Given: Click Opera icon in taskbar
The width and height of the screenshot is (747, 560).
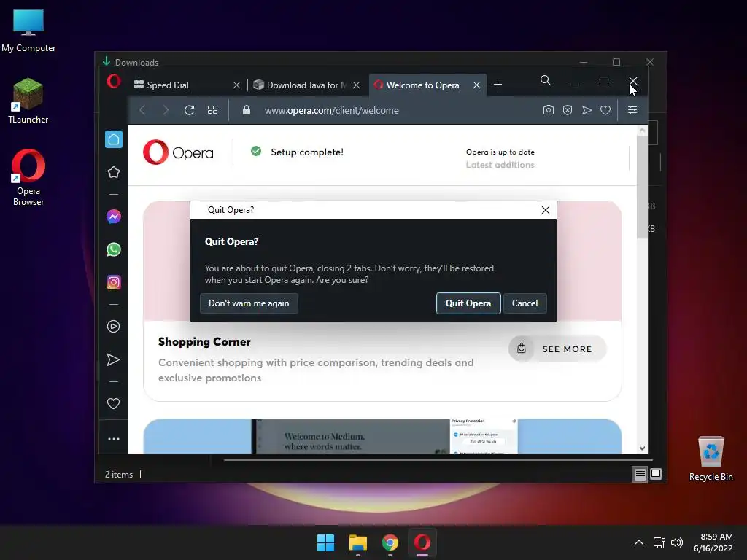Looking at the screenshot, I should click(x=422, y=542).
